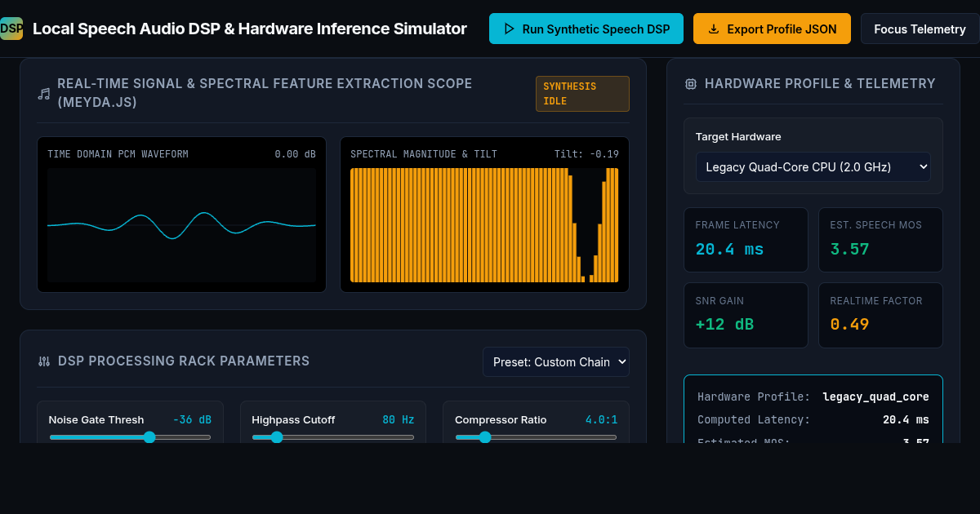Click the play icon in Run Synthetic Speech DSP

click(x=509, y=29)
